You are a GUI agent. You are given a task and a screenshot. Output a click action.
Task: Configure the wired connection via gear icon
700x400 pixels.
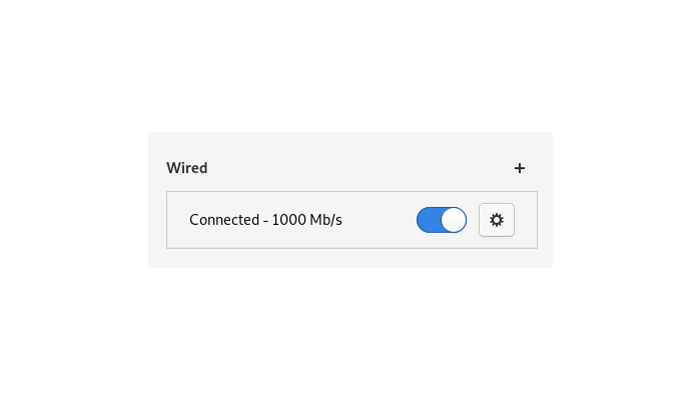pos(496,220)
